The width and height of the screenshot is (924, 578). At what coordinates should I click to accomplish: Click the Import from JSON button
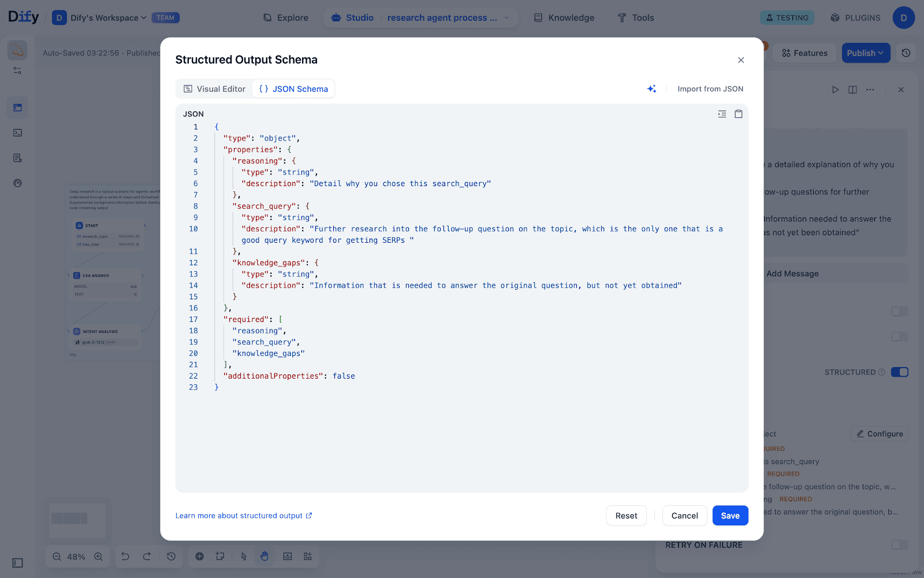[x=710, y=89]
